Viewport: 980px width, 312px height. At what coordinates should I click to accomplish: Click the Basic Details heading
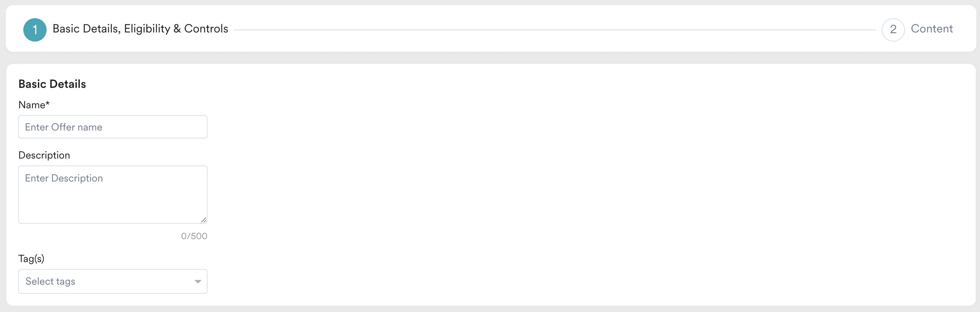(52, 83)
